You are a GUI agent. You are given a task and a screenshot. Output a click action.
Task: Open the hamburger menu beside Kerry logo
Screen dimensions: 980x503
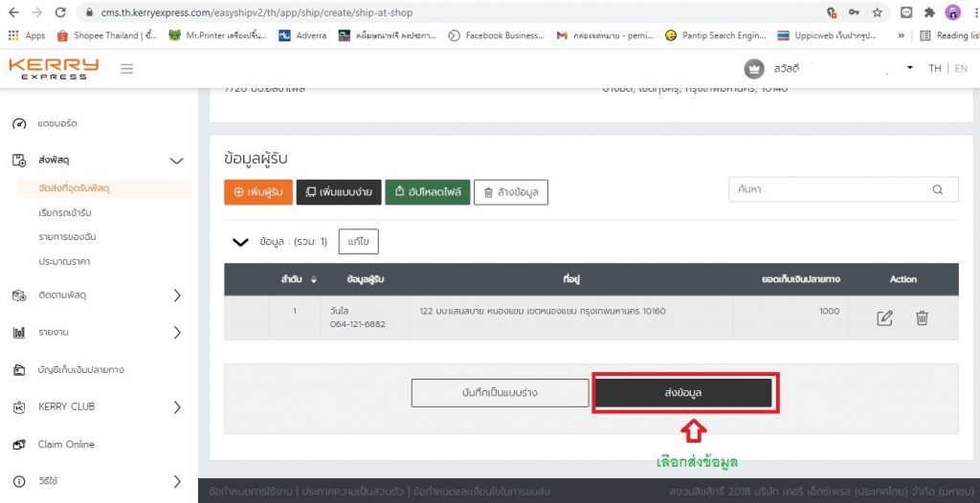[x=127, y=69]
